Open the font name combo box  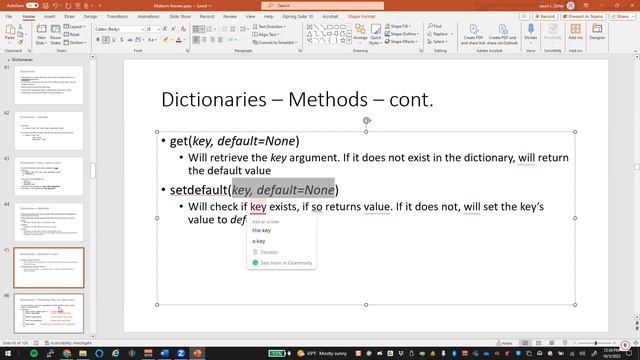120,29
